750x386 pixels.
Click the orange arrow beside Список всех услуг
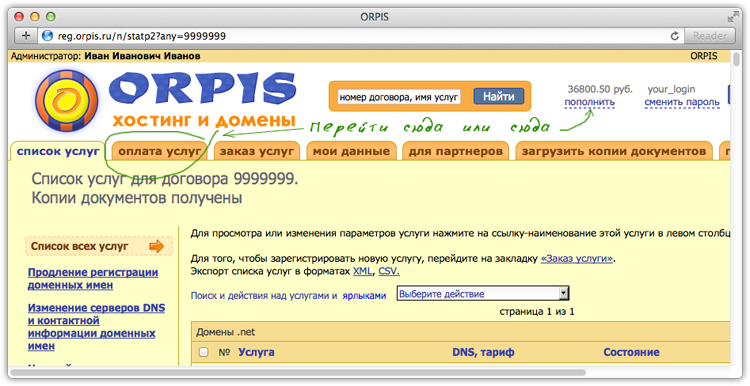156,247
